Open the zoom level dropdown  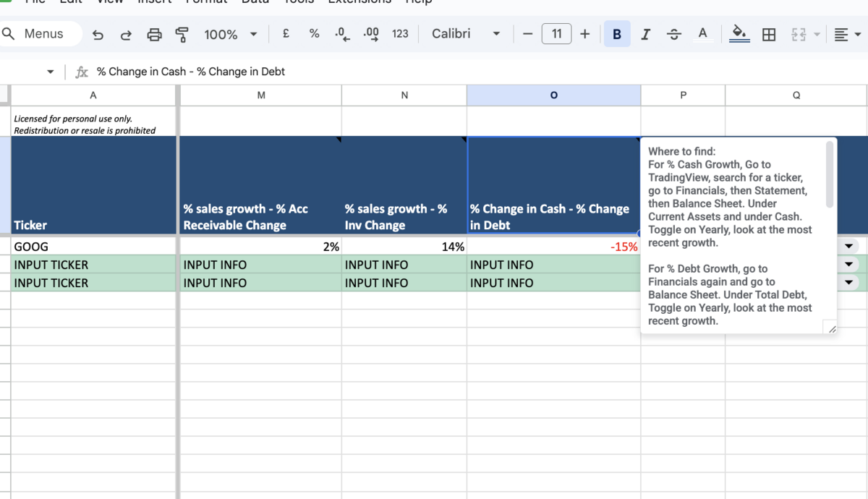pyautogui.click(x=253, y=34)
